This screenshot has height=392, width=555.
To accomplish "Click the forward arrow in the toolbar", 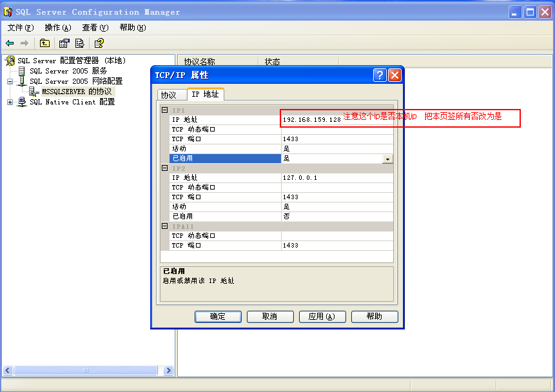I will click(x=24, y=43).
